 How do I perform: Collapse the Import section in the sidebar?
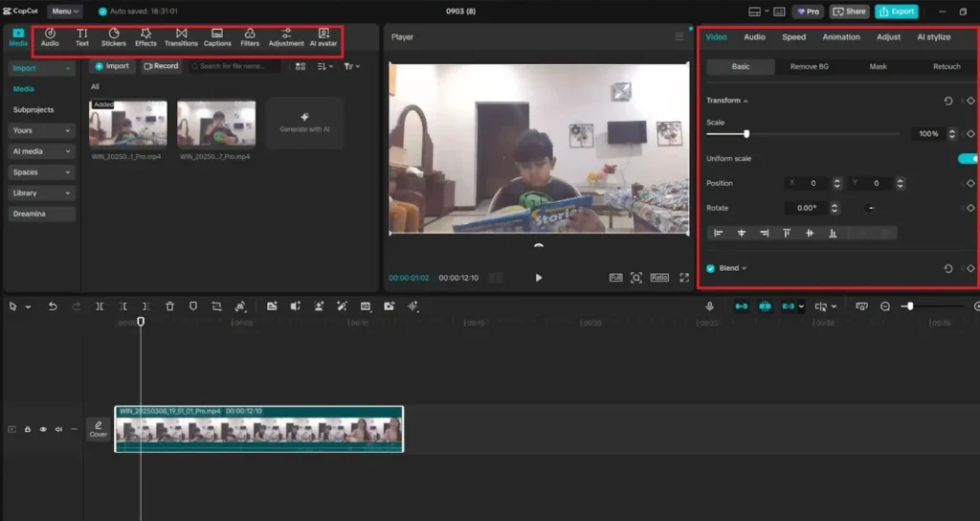click(x=41, y=68)
